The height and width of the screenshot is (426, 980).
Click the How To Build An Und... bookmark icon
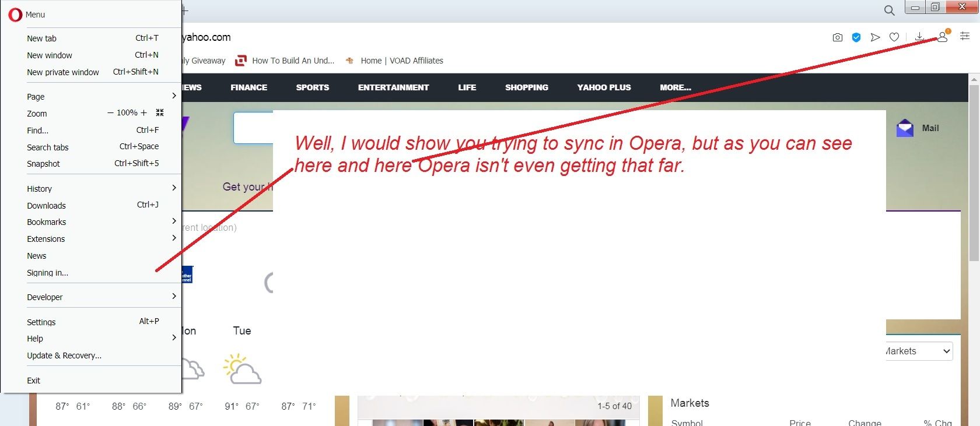pos(241,61)
